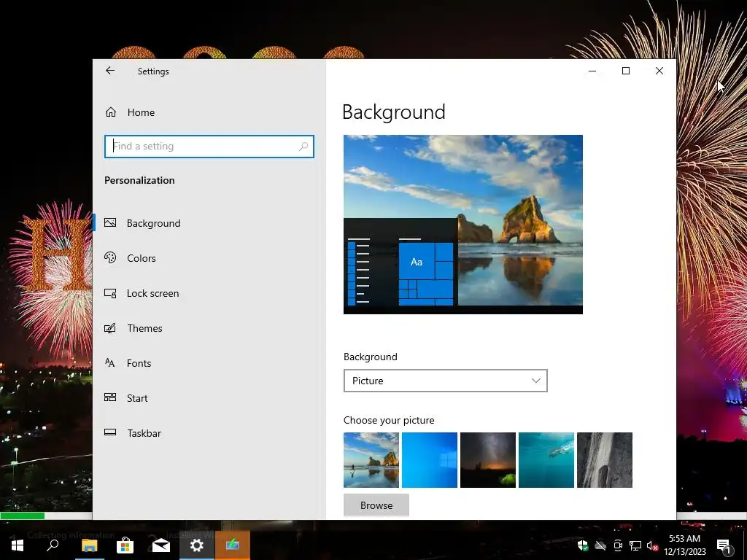Choose the night sky Milky Way picture
Screen dimensions: 747x560
(x=488, y=460)
